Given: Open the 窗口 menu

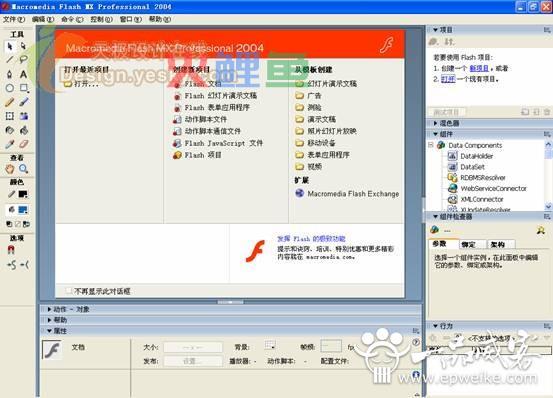Looking at the screenshot, I should pos(130,19).
